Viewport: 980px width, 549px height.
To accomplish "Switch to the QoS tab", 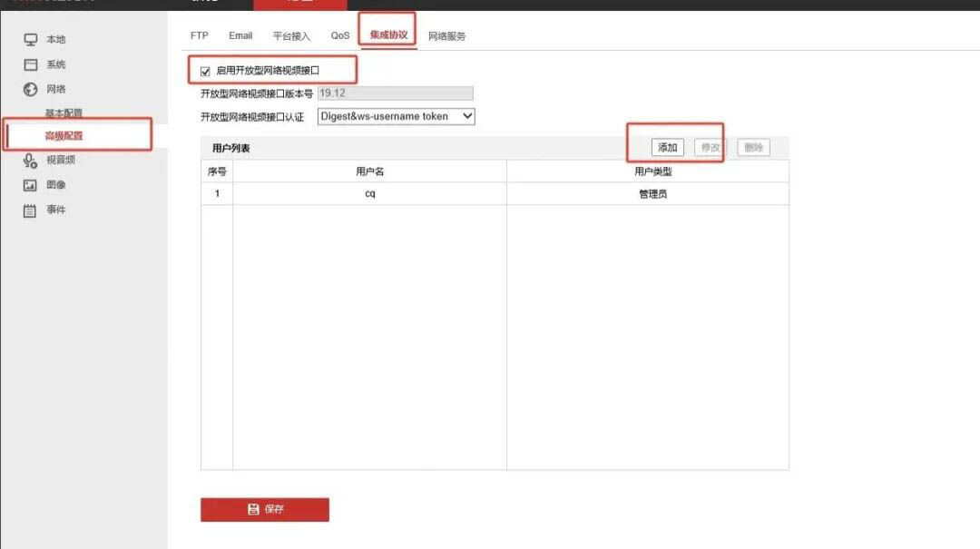I will (x=340, y=35).
